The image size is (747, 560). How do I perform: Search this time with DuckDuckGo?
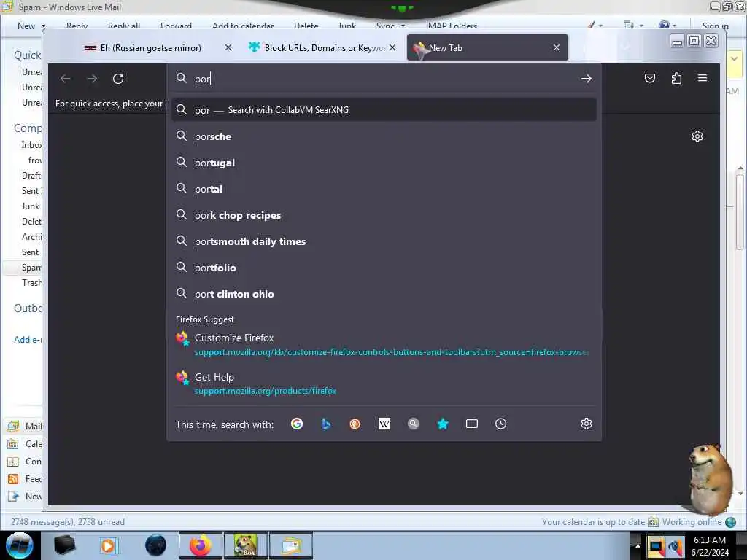point(355,424)
